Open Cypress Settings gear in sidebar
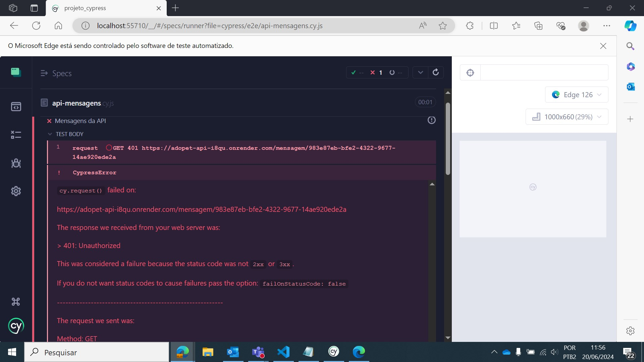The width and height of the screenshot is (644, 362). pos(16,191)
